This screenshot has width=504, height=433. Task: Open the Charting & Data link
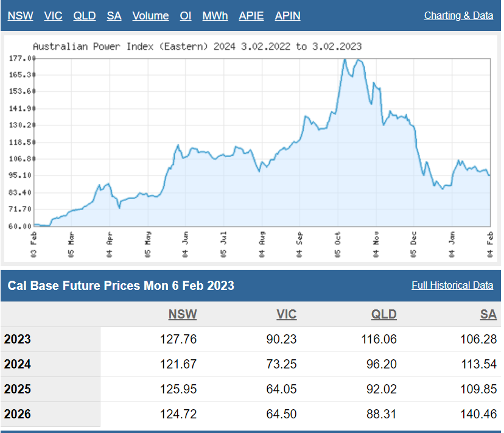(458, 16)
